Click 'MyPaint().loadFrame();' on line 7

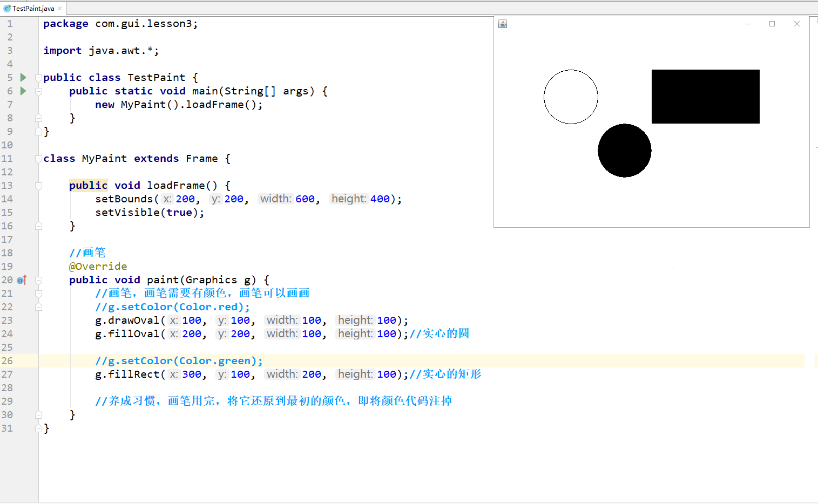point(192,105)
